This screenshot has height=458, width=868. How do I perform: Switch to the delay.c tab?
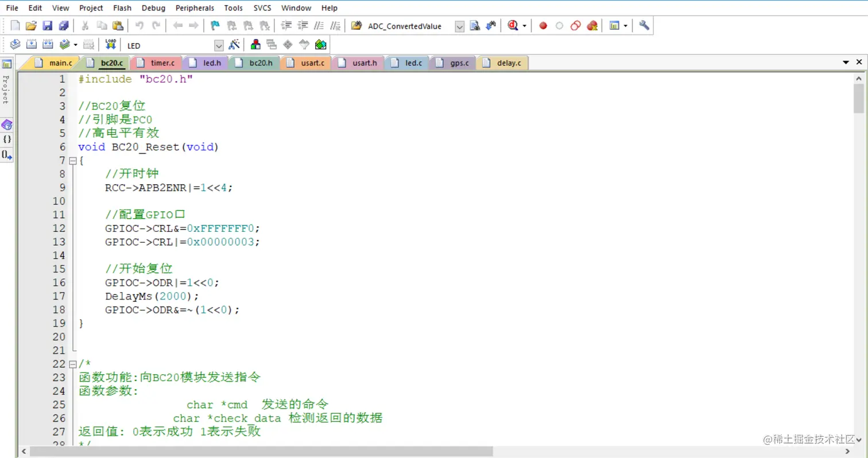click(x=502, y=63)
